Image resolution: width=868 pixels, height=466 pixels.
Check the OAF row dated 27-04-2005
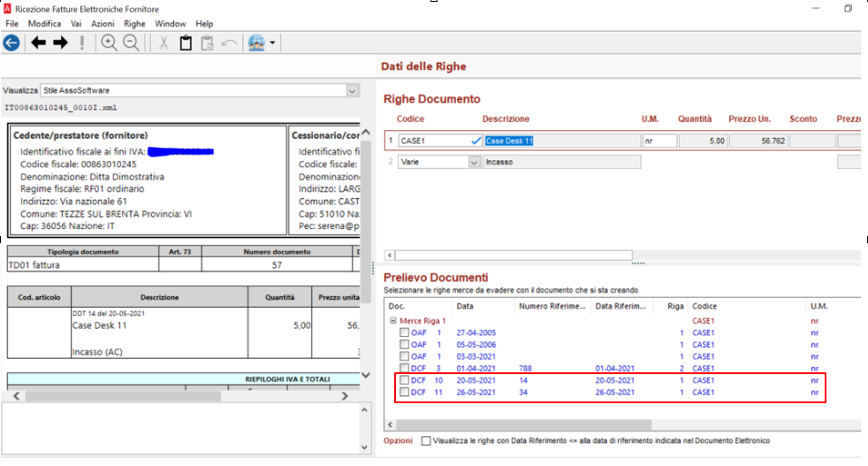point(404,332)
